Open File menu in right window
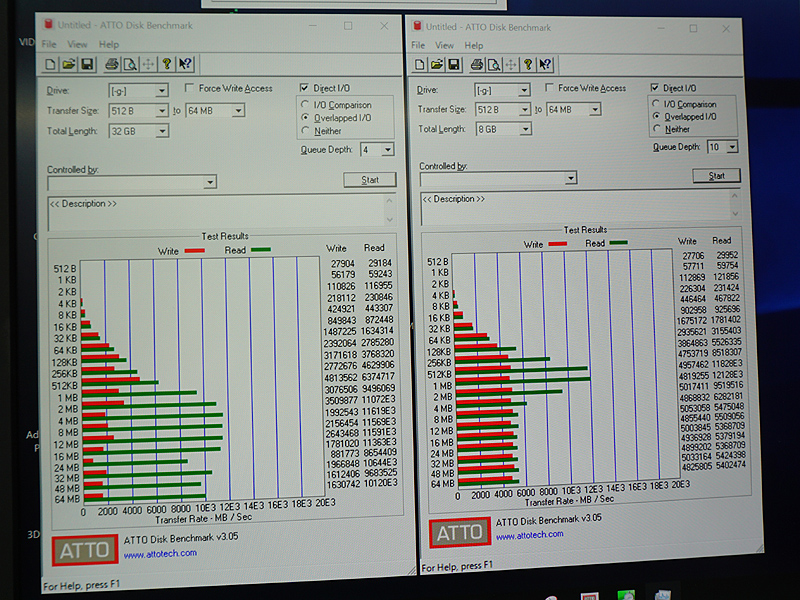800x600 pixels. pyautogui.click(x=418, y=45)
